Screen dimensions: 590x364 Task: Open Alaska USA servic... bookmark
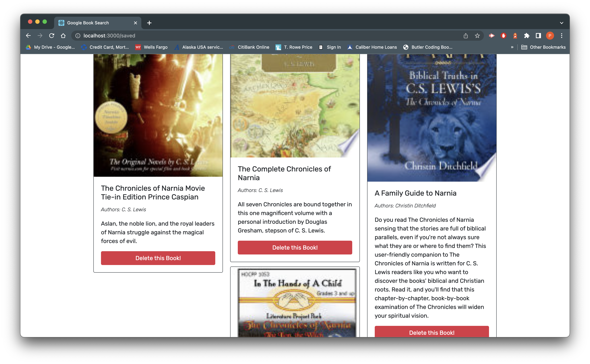click(199, 47)
